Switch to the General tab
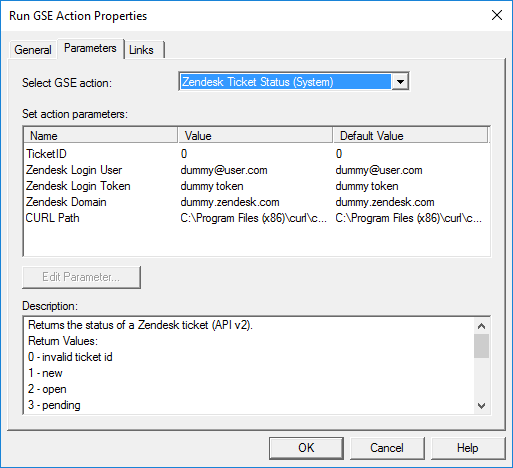 (x=33, y=50)
